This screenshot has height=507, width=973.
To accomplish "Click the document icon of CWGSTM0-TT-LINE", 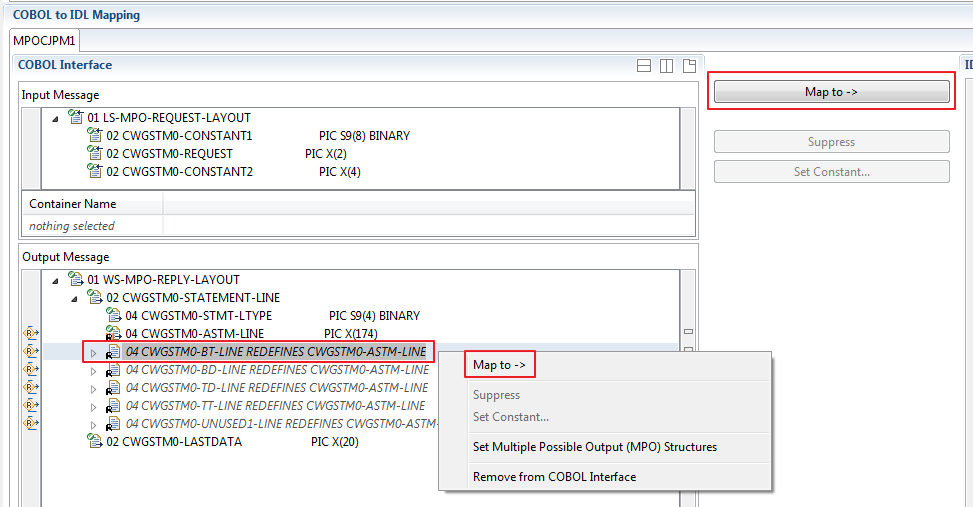I will point(114,406).
